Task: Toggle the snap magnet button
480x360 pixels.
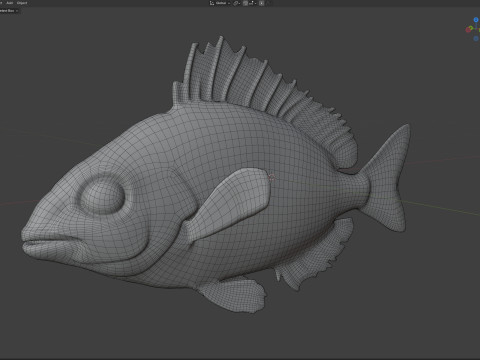Action: (245, 3)
